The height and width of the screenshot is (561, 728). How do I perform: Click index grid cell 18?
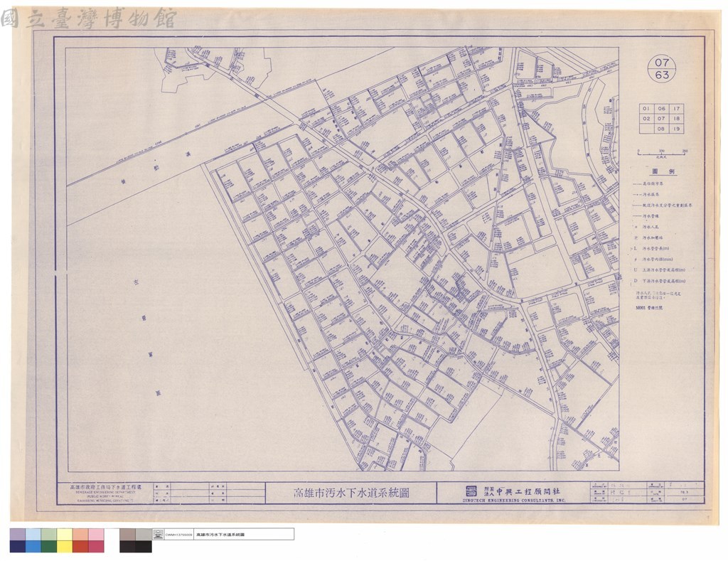[x=676, y=119]
